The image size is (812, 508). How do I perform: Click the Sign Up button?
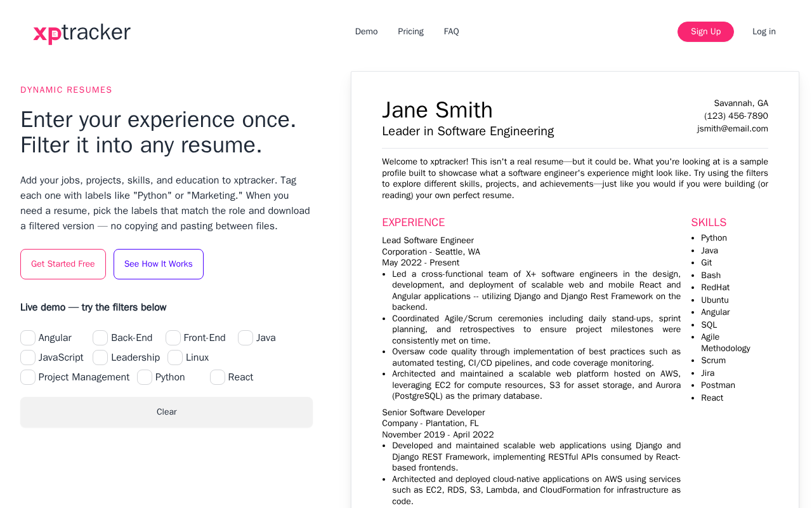click(x=705, y=32)
